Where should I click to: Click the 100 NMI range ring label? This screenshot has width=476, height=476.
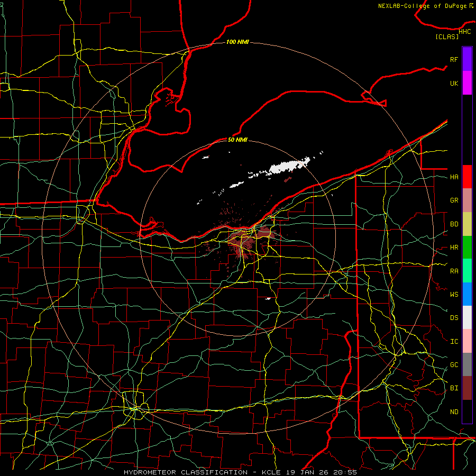237,42
